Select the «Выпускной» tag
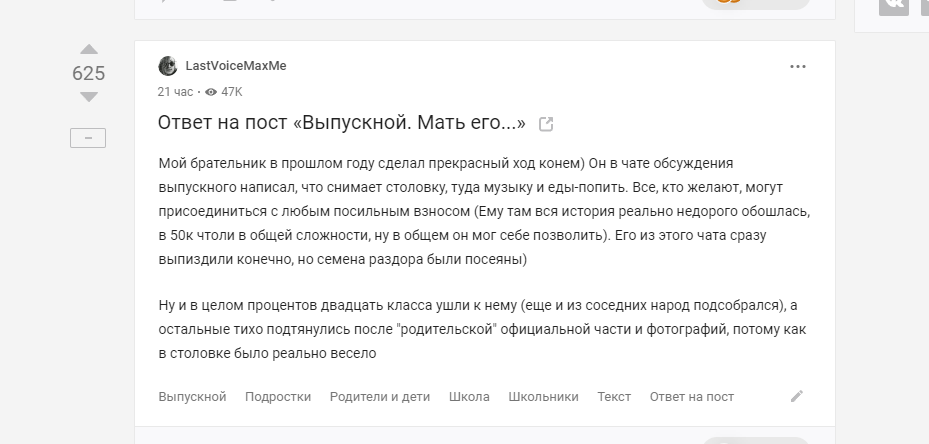 tap(193, 397)
